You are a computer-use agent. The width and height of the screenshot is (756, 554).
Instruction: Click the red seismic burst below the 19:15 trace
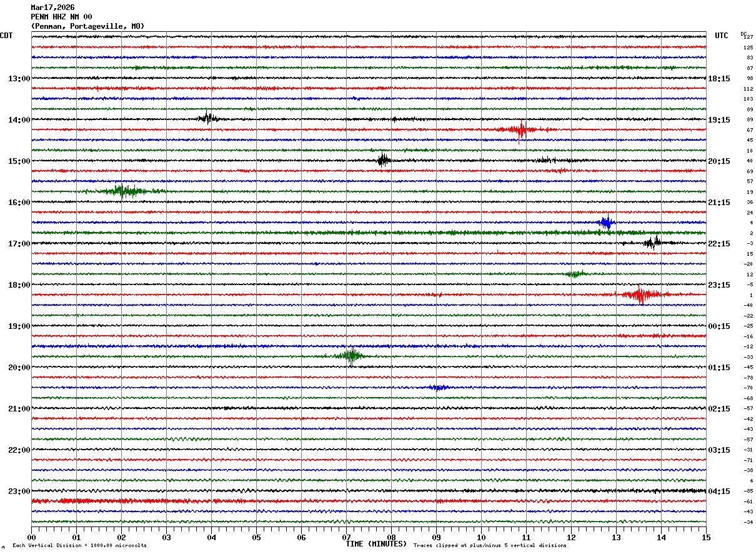click(x=520, y=130)
